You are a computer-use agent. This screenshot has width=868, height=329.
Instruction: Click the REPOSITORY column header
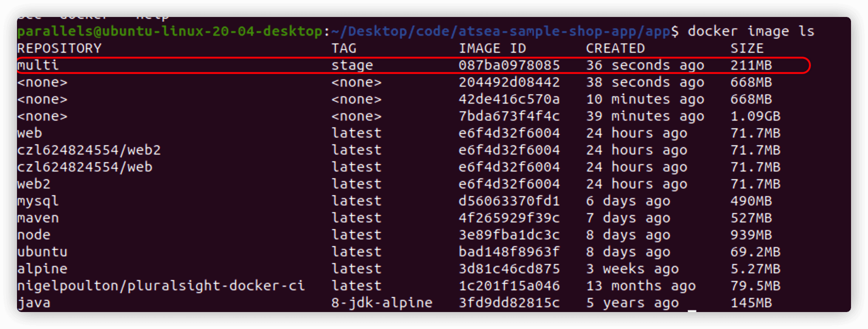(x=59, y=48)
